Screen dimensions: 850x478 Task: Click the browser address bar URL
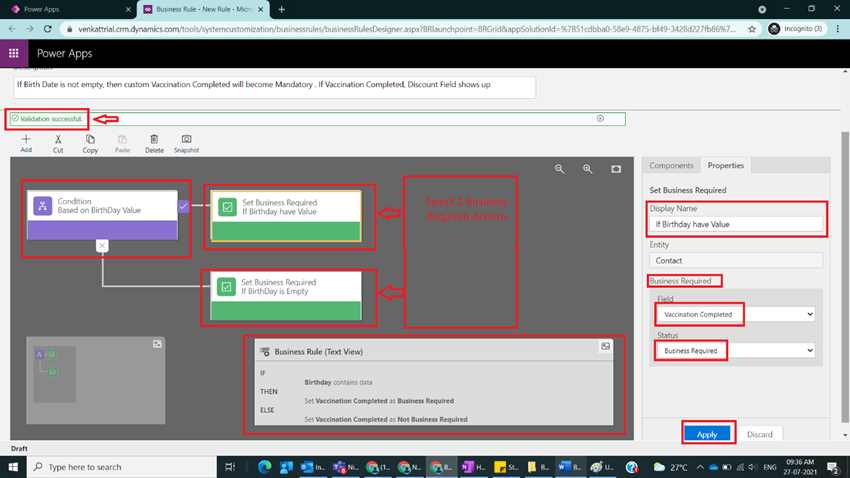tap(407, 29)
